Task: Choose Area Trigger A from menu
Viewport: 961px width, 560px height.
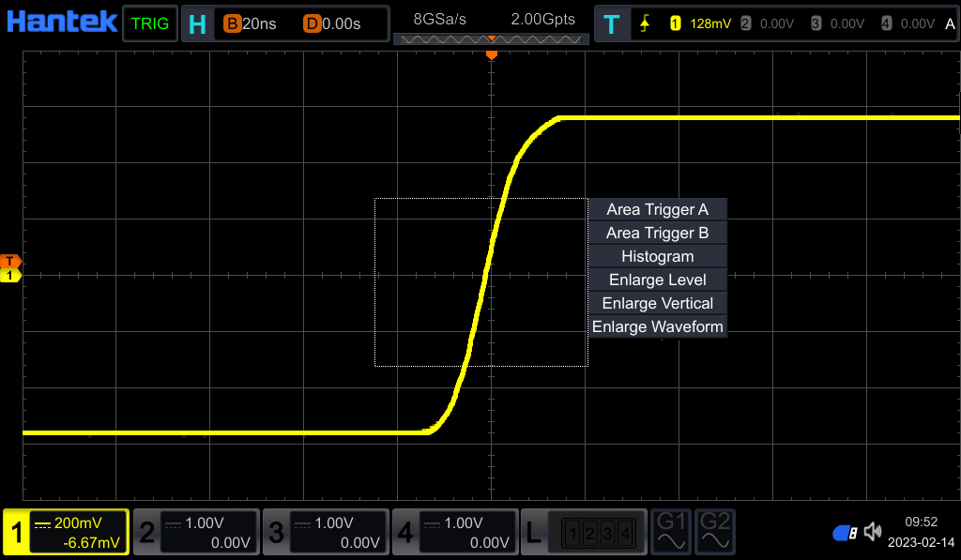Action: [x=657, y=209]
